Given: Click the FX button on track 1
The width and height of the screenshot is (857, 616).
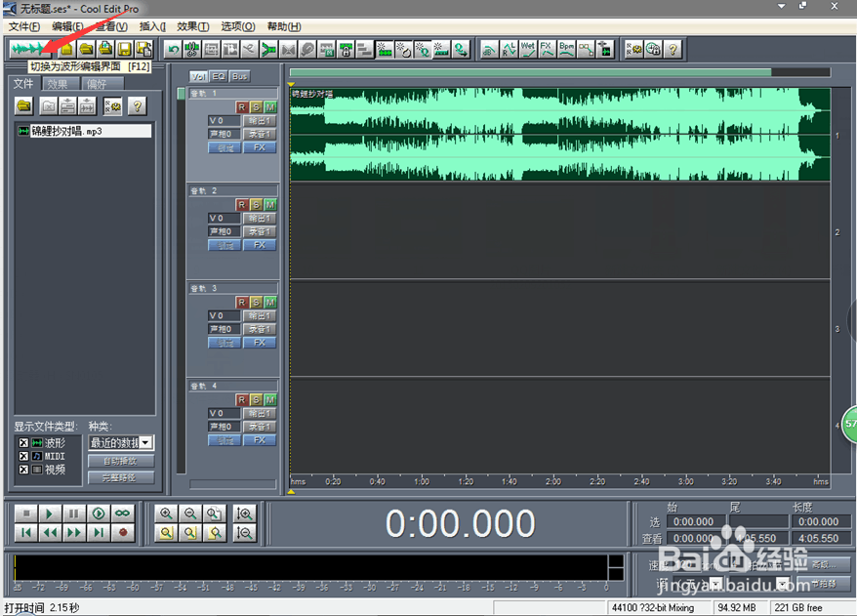Looking at the screenshot, I should (260, 147).
